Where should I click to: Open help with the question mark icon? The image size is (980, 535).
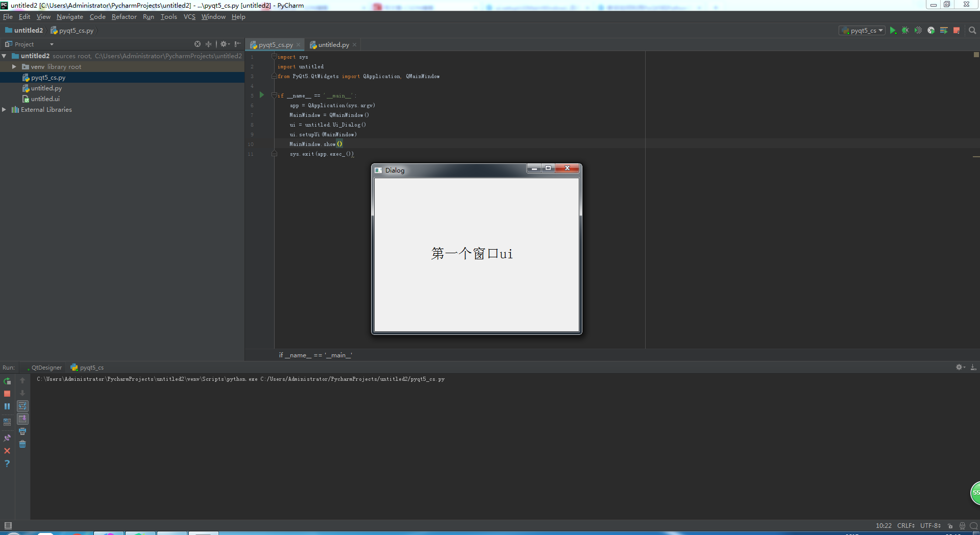click(7, 464)
